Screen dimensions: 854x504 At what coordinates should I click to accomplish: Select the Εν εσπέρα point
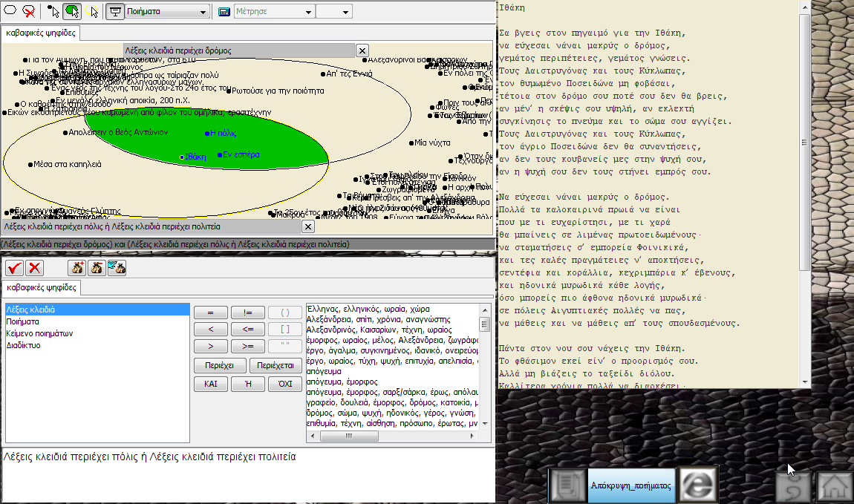(x=220, y=154)
